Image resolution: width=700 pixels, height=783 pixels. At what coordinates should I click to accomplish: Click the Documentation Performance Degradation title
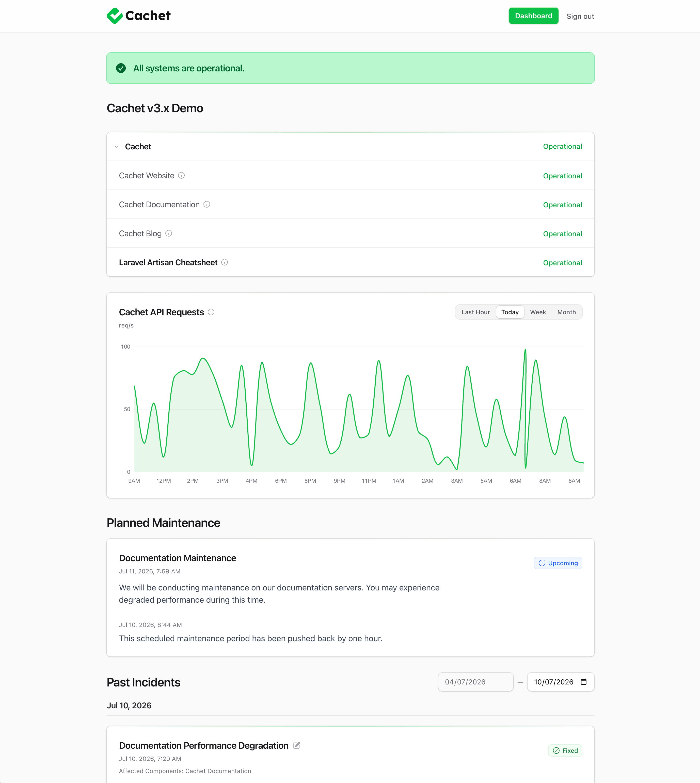click(x=203, y=745)
